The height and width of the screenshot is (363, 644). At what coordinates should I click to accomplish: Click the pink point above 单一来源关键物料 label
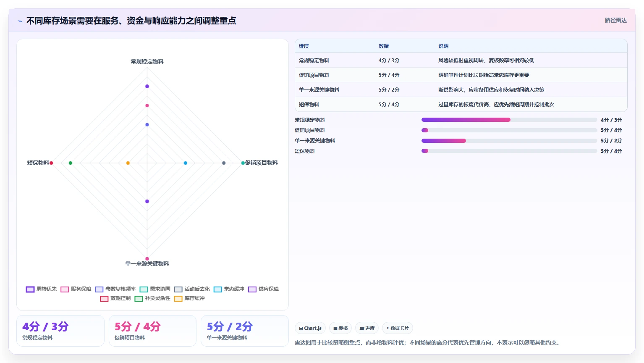click(147, 259)
